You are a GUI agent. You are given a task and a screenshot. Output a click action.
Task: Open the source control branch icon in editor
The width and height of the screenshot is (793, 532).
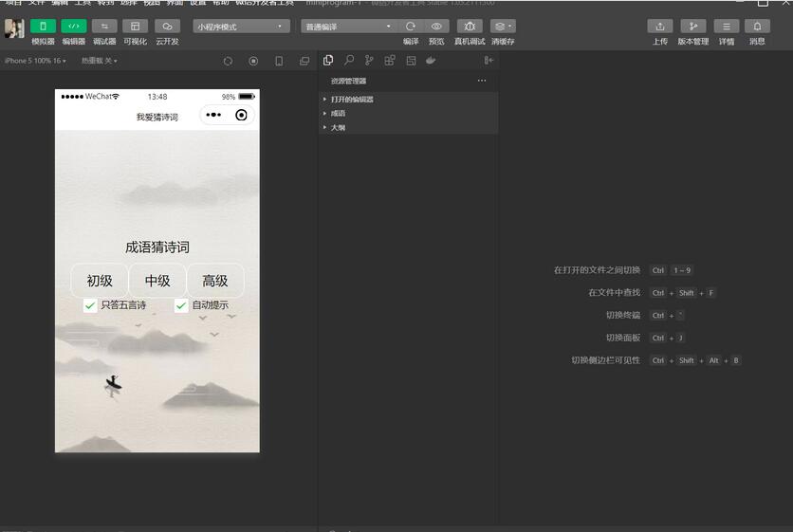pyautogui.click(x=369, y=60)
